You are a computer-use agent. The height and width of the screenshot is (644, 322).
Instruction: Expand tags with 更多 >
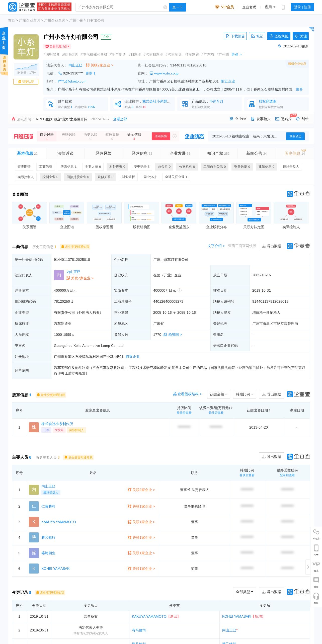point(236,54)
